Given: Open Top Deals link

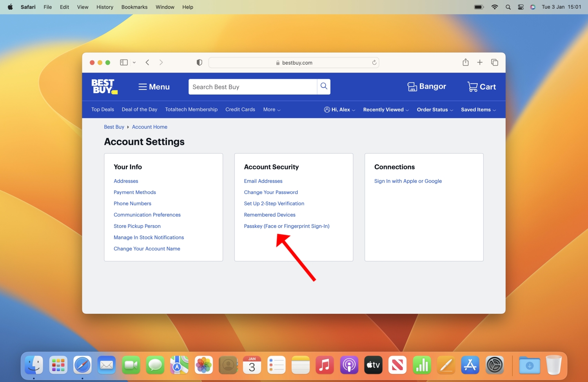Looking at the screenshot, I should pos(103,109).
